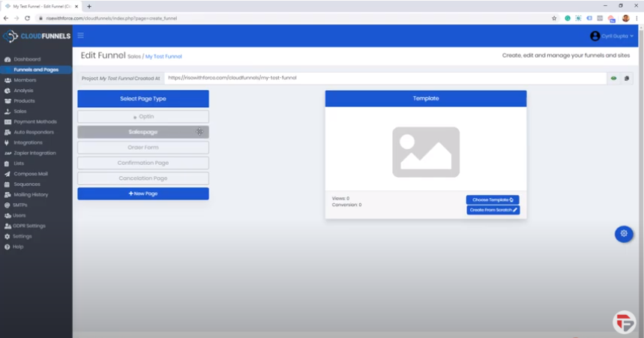Click the Choose Template button
The width and height of the screenshot is (644, 338).
(x=493, y=200)
